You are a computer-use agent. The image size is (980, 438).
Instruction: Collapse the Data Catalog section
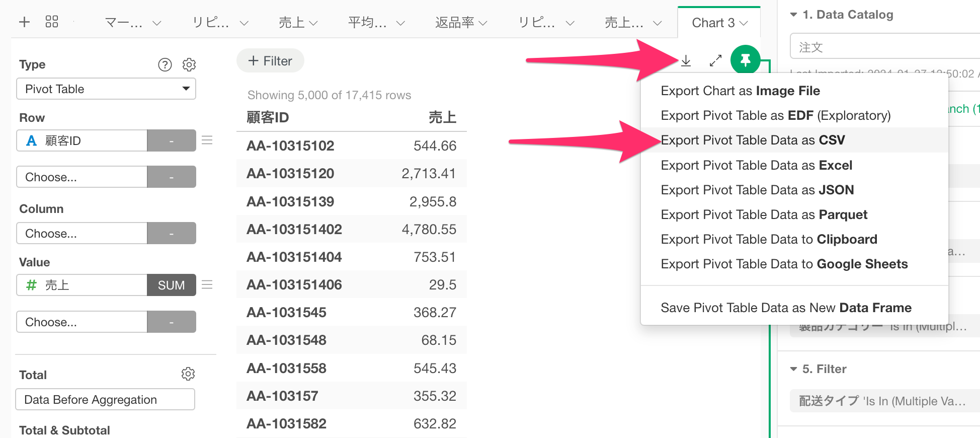coord(794,15)
